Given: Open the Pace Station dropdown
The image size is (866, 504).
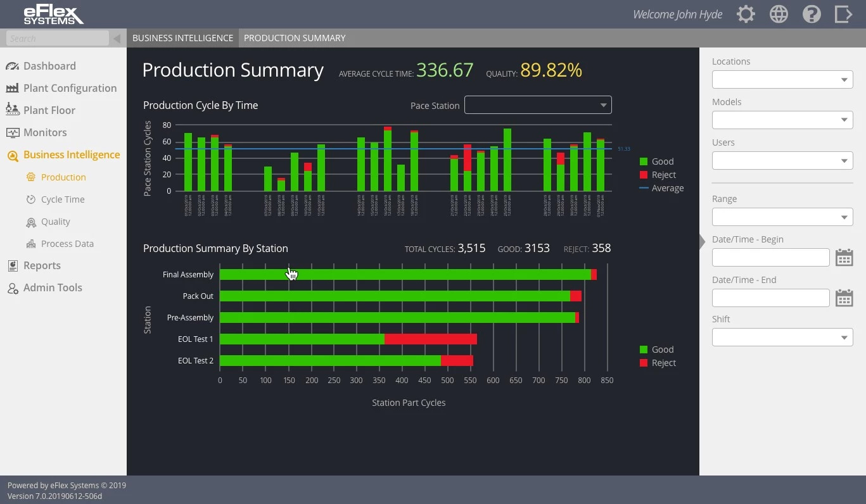Looking at the screenshot, I should point(537,104).
